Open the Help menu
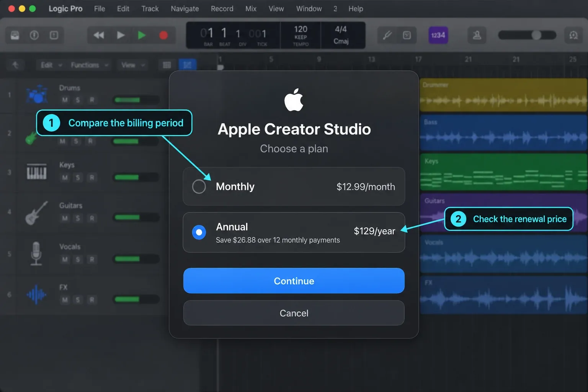This screenshot has width=588, height=392. click(x=356, y=8)
